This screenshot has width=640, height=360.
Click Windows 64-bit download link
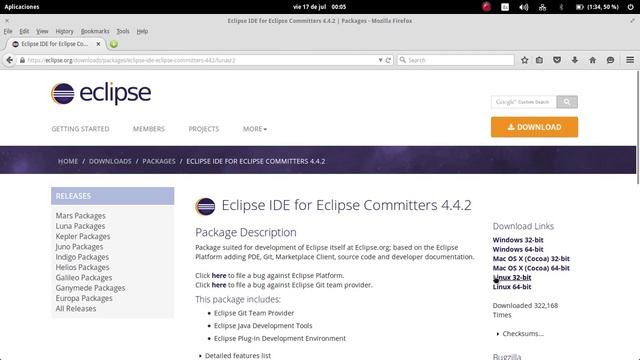coord(518,249)
